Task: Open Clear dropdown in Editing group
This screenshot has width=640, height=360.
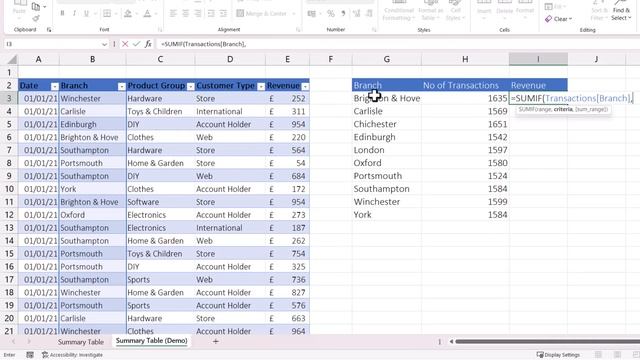Action: pos(559,19)
